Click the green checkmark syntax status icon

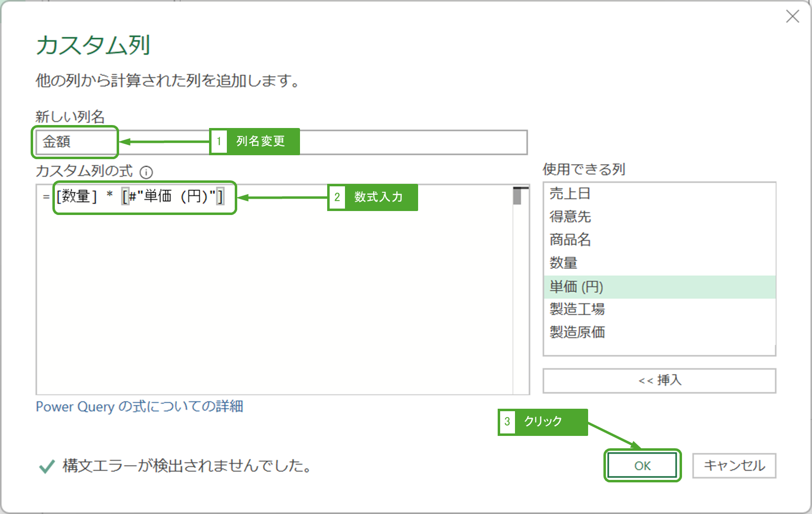pyautogui.click(x=46, y=466)
